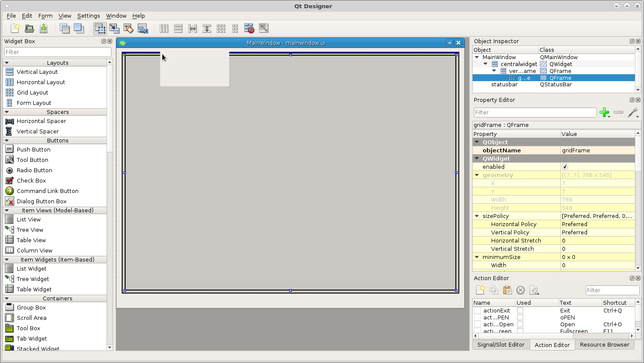
Task: Select the Push Button widget
Action: pos(34,149)
